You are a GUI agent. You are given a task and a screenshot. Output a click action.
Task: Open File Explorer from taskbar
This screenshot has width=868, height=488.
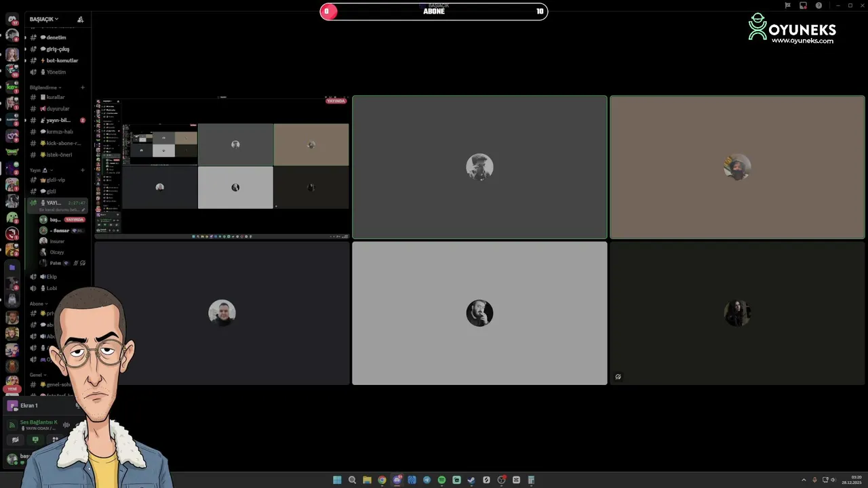[x=367, y=480]
